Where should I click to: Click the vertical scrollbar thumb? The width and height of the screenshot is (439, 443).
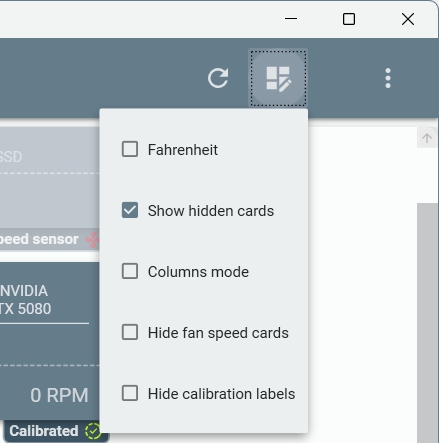click(x=427, y=323)
